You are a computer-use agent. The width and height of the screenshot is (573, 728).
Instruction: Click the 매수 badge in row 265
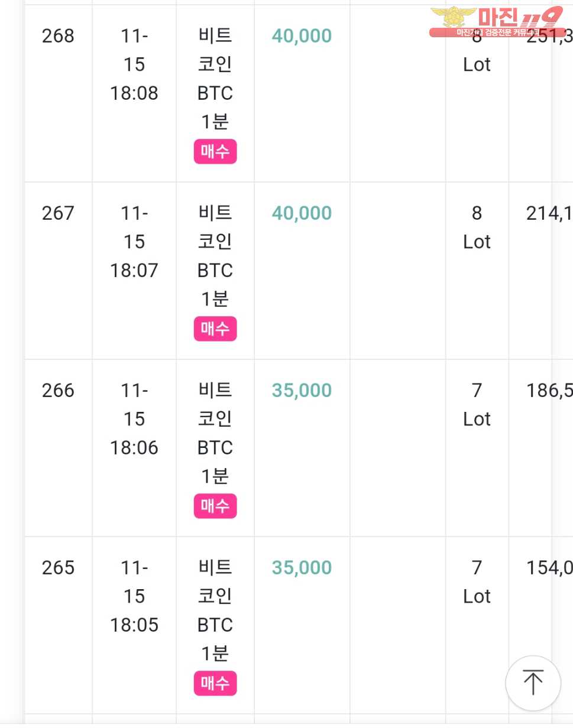[215, 684]
